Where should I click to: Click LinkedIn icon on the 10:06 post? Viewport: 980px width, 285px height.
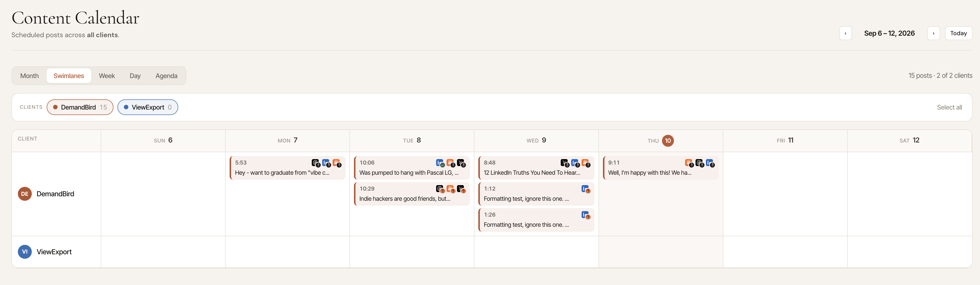click(440, 163)
